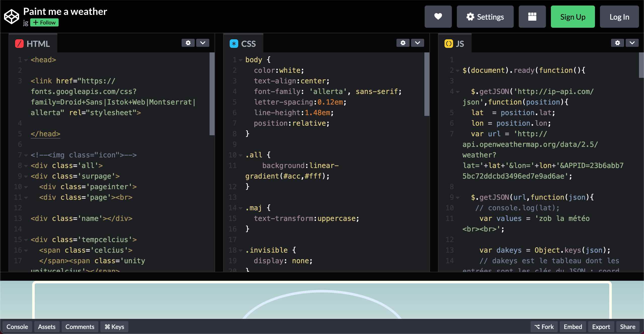Toggle the Console panel
This screenshot has width=644, height=334.
17,327
